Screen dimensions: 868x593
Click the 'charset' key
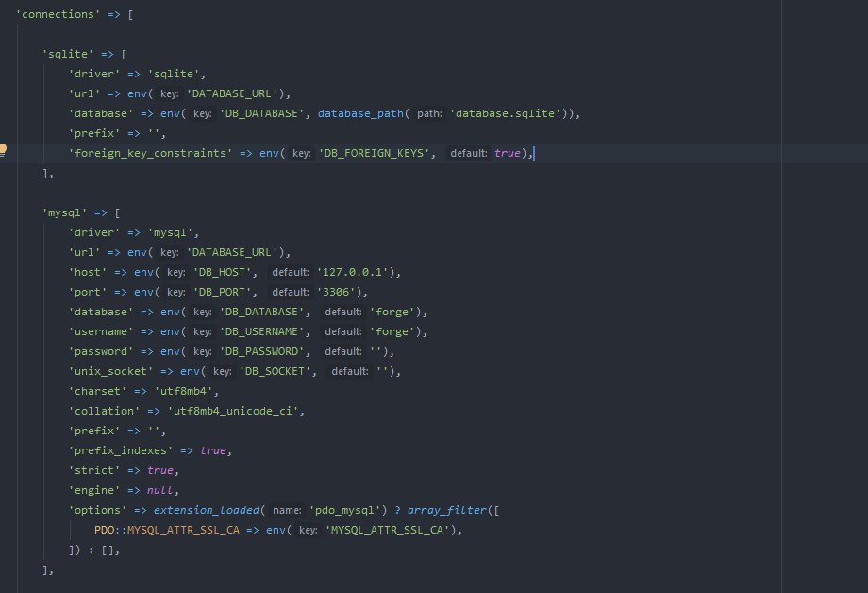tap(97, 391)
